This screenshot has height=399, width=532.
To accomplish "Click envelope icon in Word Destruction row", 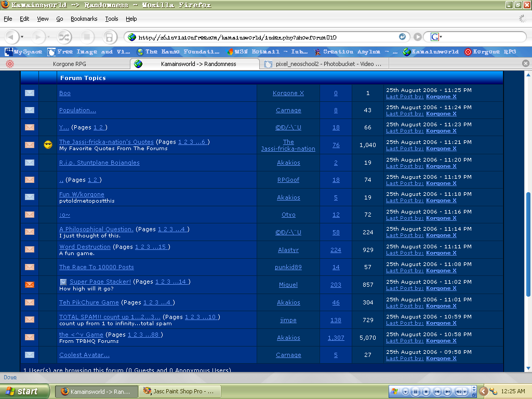I will pos(30,249).
